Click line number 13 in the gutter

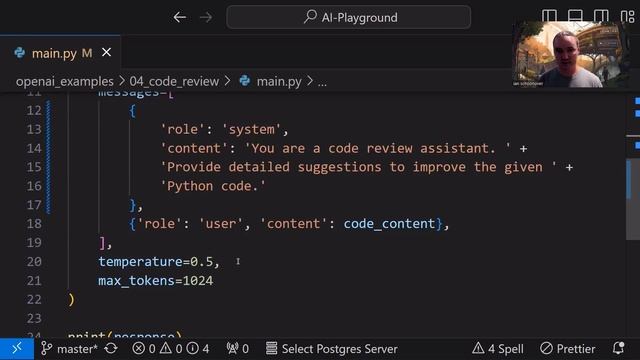(x=34, y=129)
